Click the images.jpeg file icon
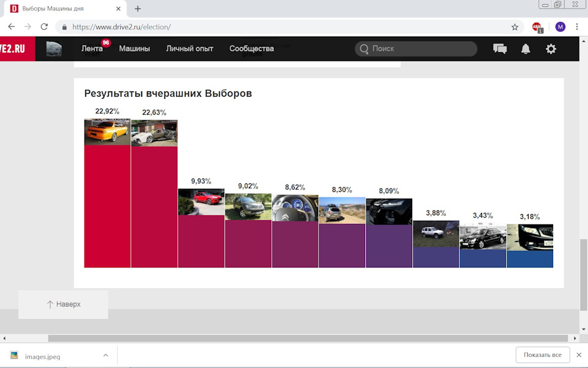This screenshot has height=368, width=588. (14, 355)
